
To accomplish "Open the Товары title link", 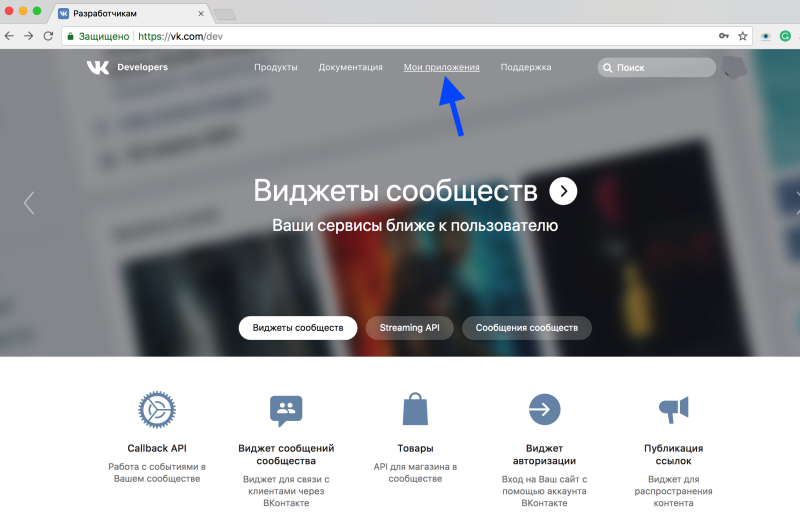I will 415,448.
